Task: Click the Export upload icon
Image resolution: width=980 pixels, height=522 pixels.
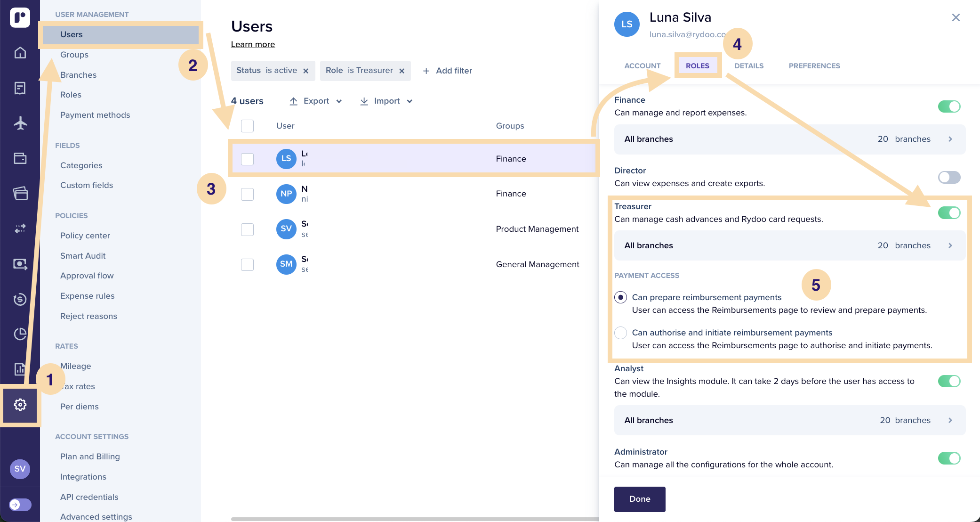Action: click(x=293, y=101)
